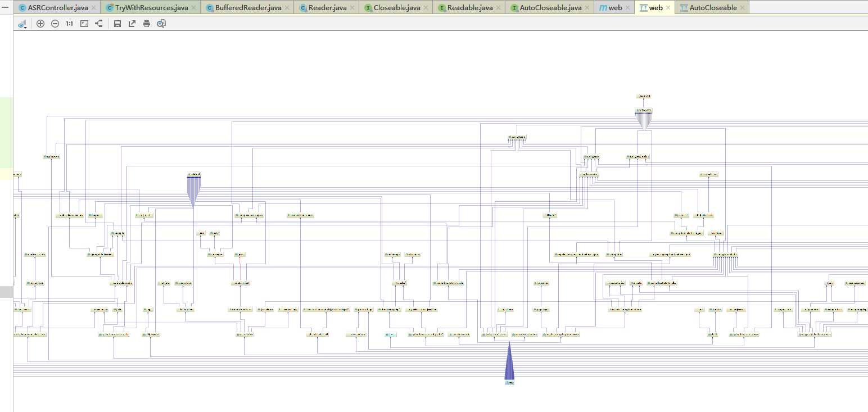
Task: Click the class icon on Reader.java tab
Action: click(303, 8)
